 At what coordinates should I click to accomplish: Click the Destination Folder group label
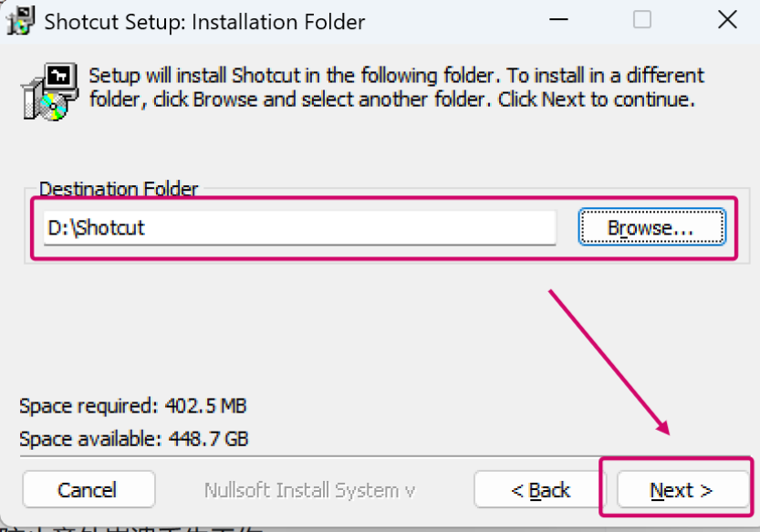point(119,190)
